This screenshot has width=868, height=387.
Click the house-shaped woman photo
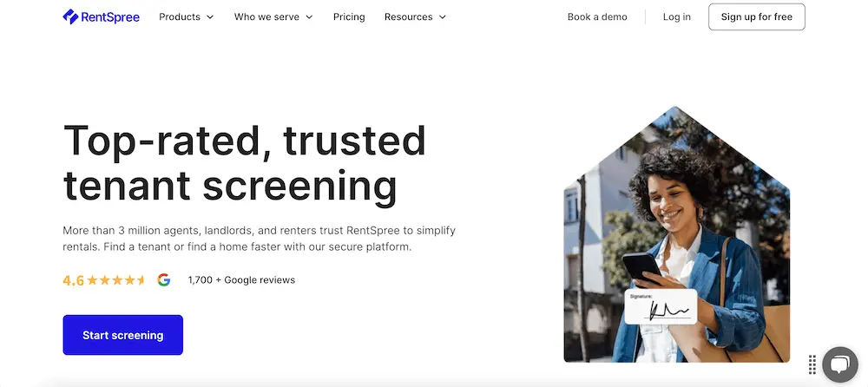(x=676, y=235)
